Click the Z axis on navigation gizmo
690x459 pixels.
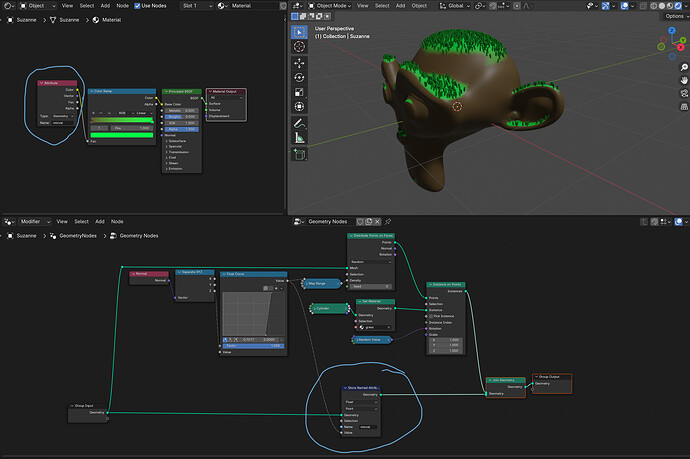click(x=672, y=30)
